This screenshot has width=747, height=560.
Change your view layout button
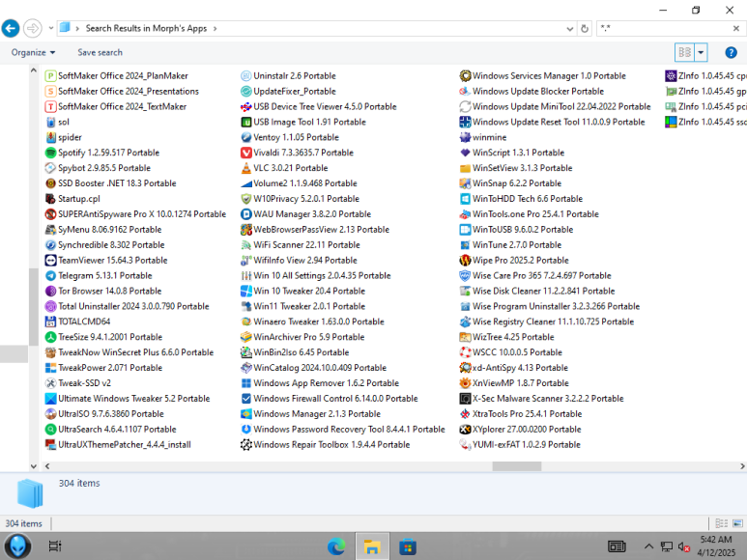(x=684, y=52)
